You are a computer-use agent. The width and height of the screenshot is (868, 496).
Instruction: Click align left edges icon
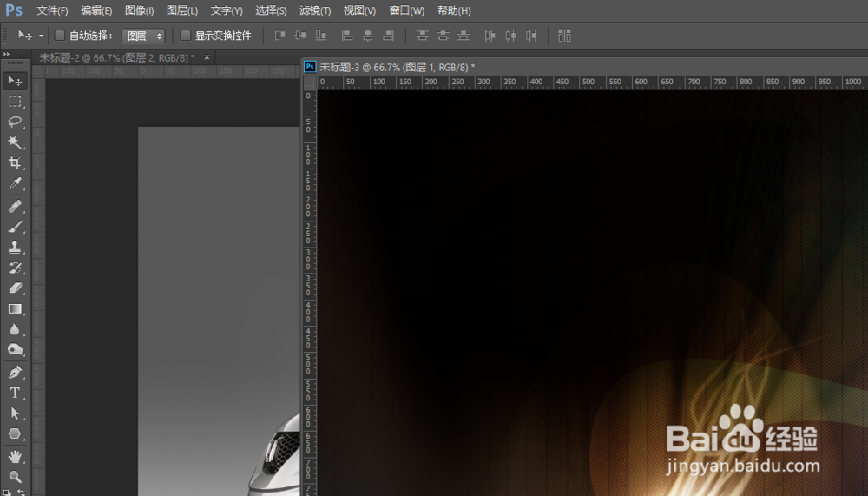pos(347,36)
